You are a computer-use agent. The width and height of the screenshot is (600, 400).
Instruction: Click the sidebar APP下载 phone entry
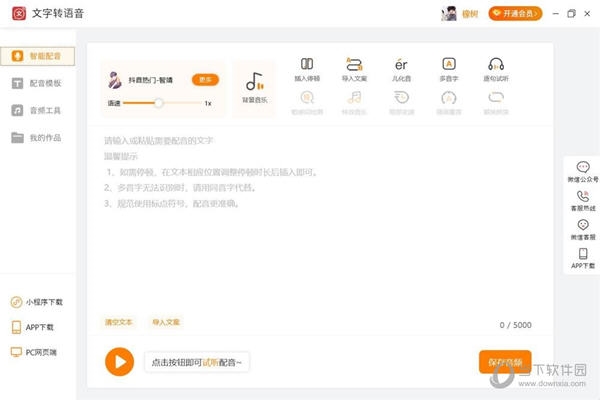click(x=33, y=327)
